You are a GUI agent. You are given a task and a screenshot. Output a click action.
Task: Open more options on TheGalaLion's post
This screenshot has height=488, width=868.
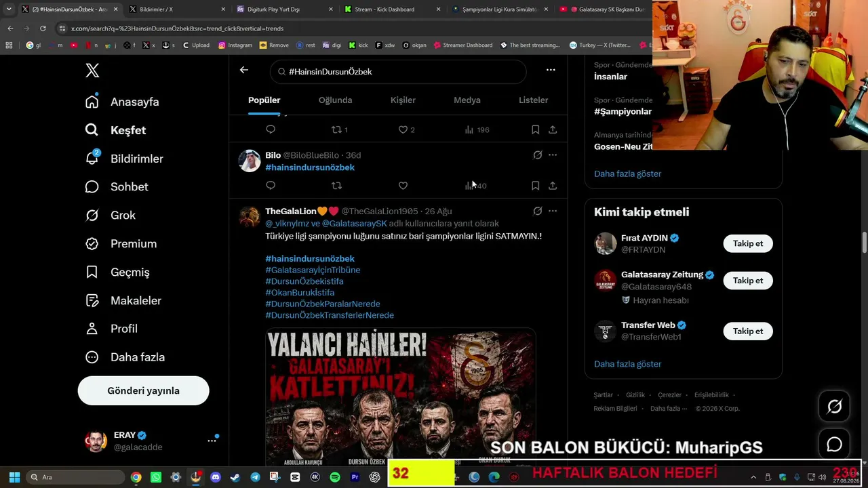coord(553,211)
